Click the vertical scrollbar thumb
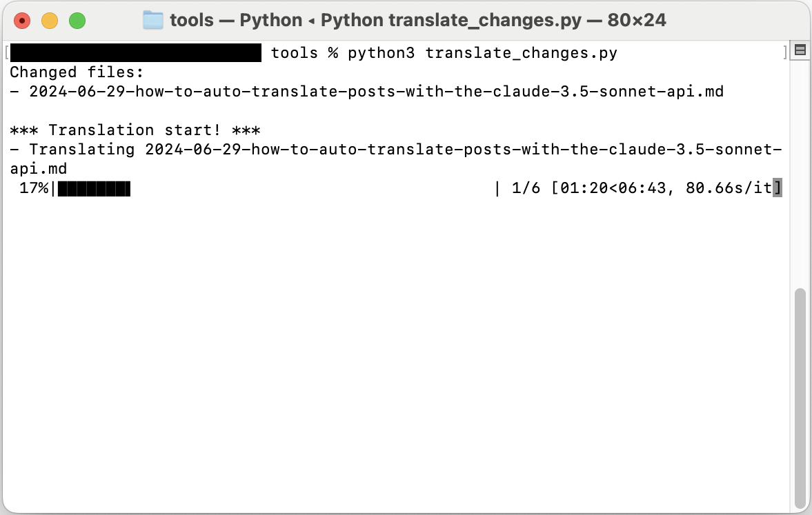 [800, 398]
